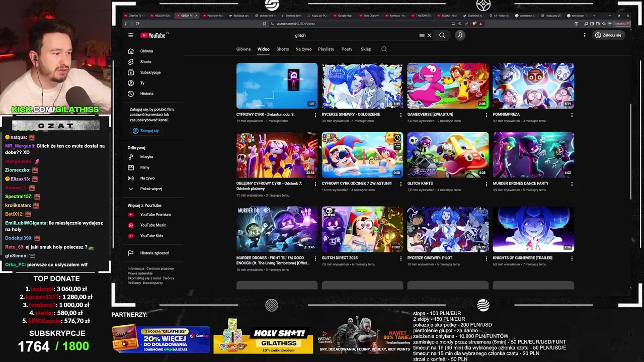Open Historia in the sidebar
The width and height of the screenshot is (644, 362).
[x=146, y=94]
